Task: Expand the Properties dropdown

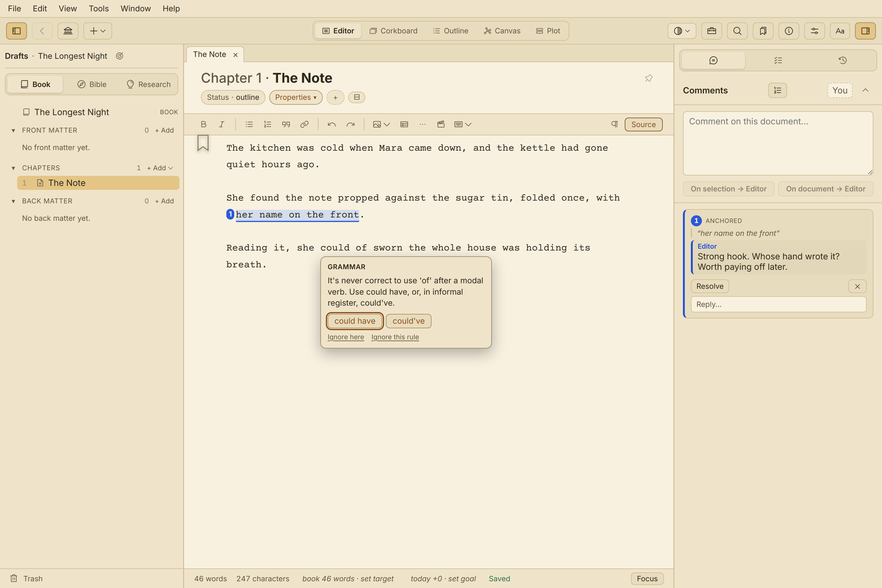Action: pyautogui.click(x=296, y=97)
